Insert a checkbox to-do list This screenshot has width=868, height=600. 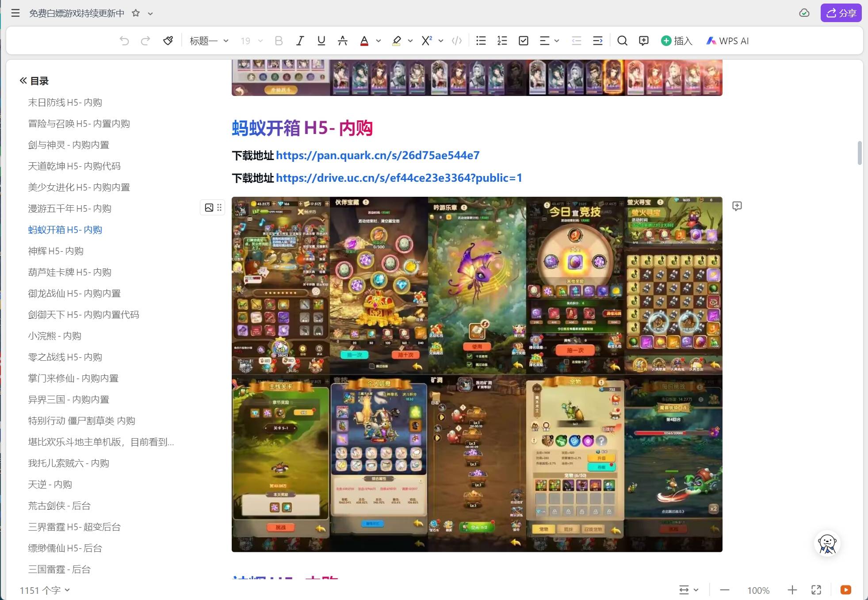coord(524,41)
